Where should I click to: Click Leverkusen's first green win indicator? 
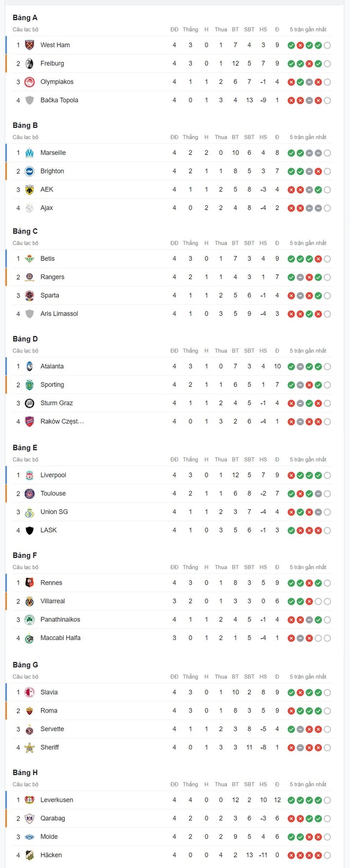pos(291,801)
